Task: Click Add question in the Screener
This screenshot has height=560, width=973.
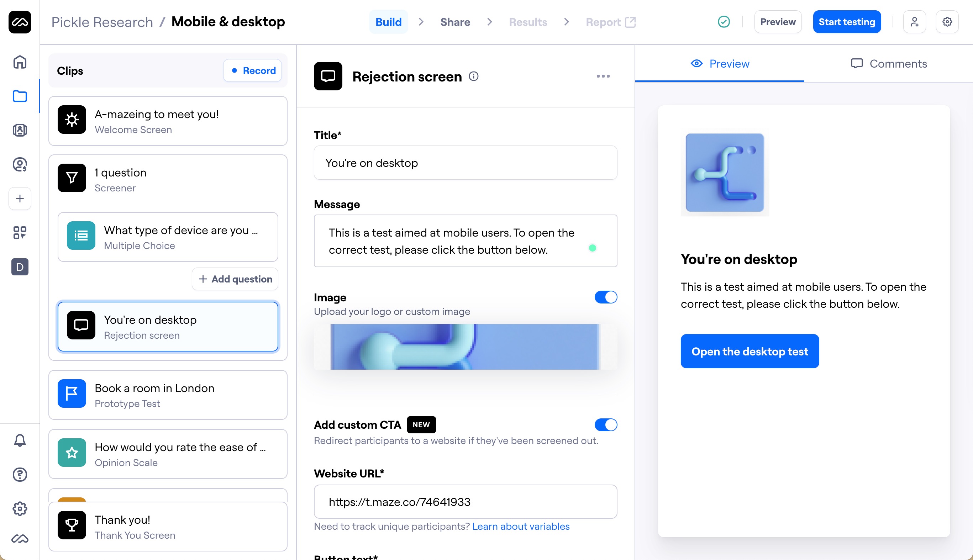Action: (235, 279)
